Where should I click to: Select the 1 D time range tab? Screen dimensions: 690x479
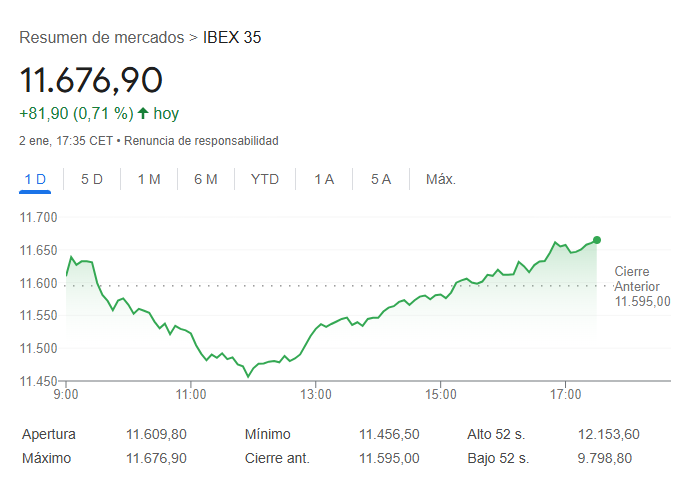(x=35, y=180)
